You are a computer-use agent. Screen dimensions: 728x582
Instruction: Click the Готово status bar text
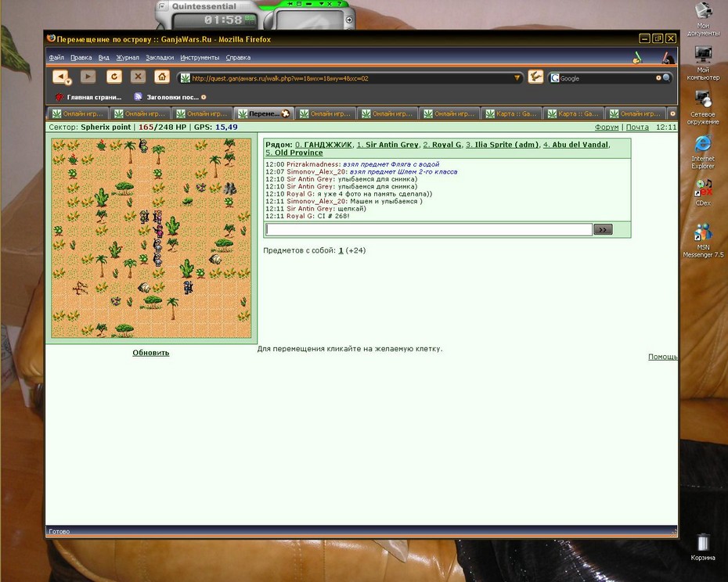pyautogui.click(x=59, y=531)
